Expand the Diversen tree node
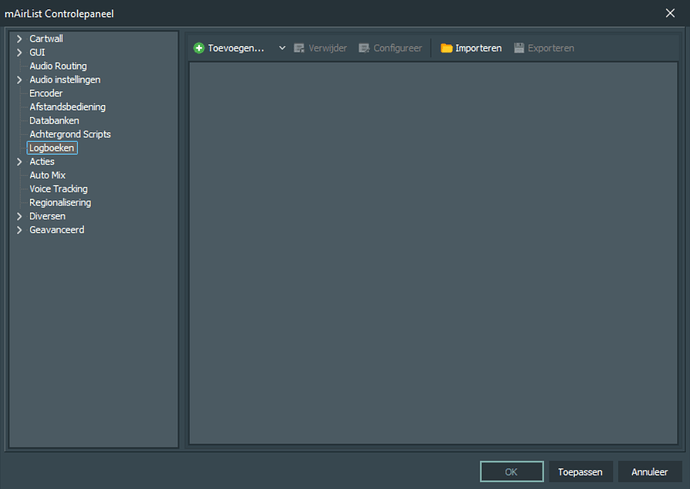Screen dimensions: 690x489 tap(19, 216)
